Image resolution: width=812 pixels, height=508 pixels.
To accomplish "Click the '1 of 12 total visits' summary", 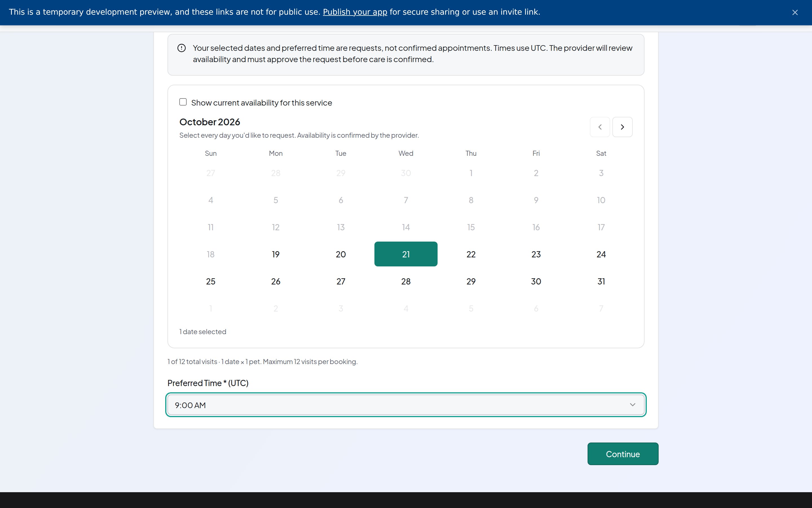I will [262, 362].
